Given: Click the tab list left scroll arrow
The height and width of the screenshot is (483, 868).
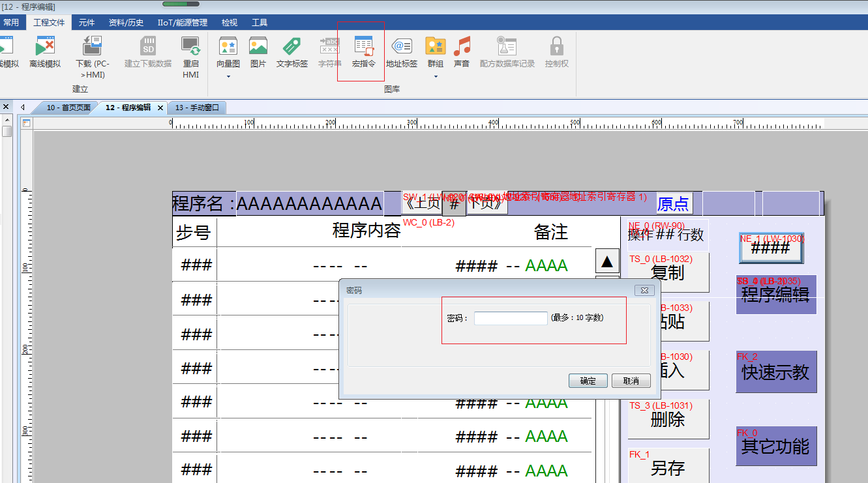Looking at the screenshot, I should 23,108.
